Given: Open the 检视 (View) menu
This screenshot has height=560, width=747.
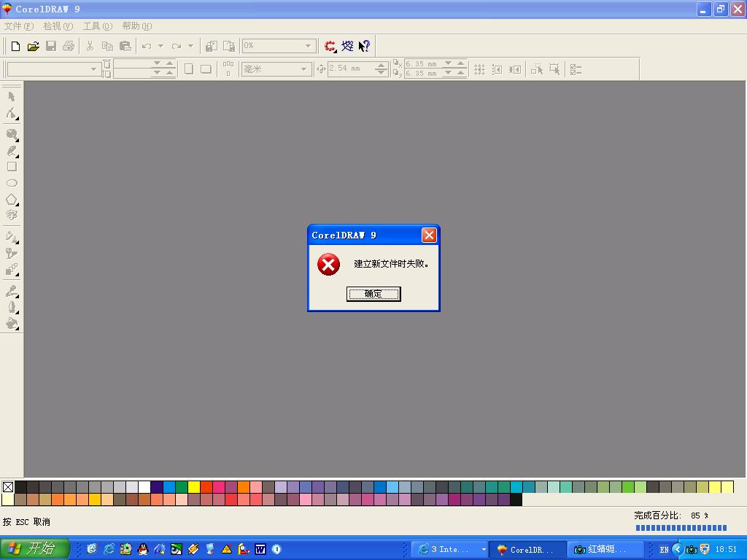Looking at the screenshot, I should 58,26.
